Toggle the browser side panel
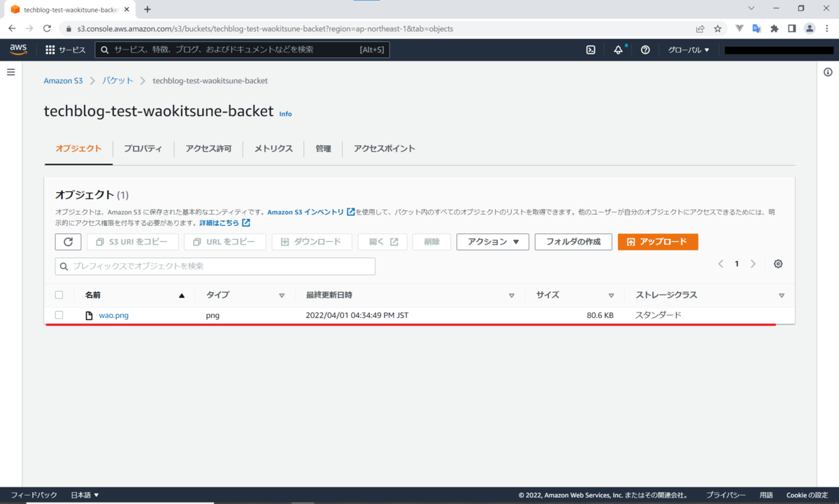The width and height of the screenshot is (839, 504). pos(791,29)
